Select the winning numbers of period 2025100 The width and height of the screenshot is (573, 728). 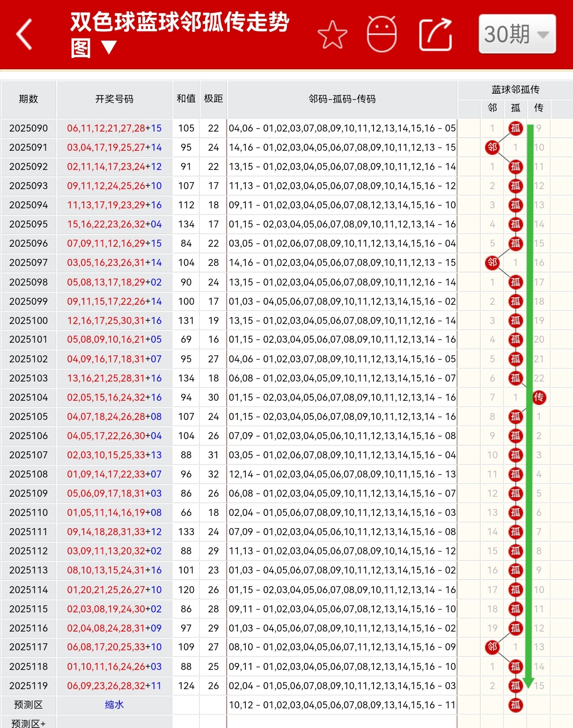[114, 320]
